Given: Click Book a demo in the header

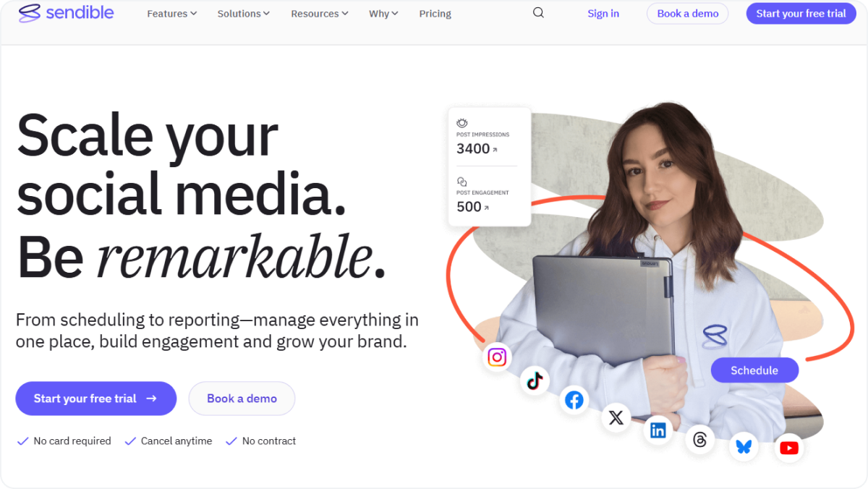Looking at the screenshot, I should pos(687,13).
